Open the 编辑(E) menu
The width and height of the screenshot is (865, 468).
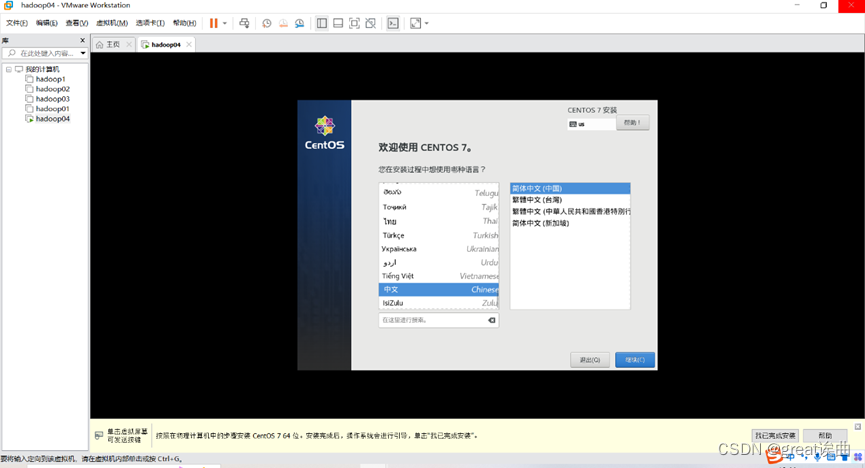(x=46, y=23)
